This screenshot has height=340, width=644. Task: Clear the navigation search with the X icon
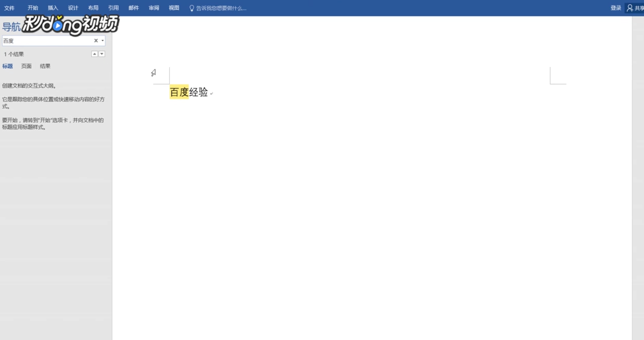(96, 41)
